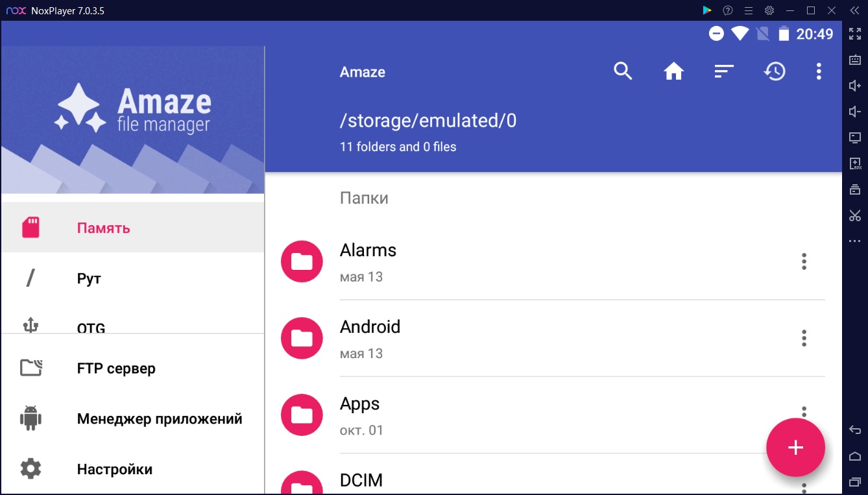Click the Amaze file manager logo banner
Image resolution: width=868 pixels, height=495 pixels.
[132, 120]
